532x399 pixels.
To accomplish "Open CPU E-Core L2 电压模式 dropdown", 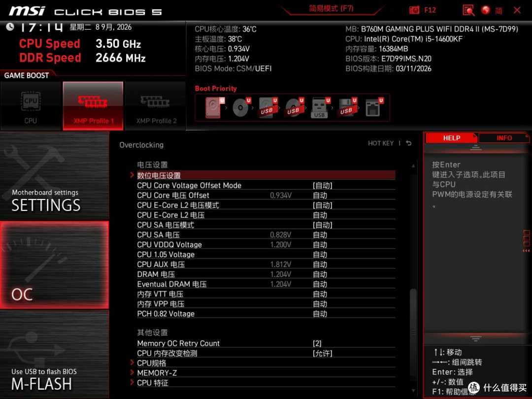I will [x=322, y=205].
